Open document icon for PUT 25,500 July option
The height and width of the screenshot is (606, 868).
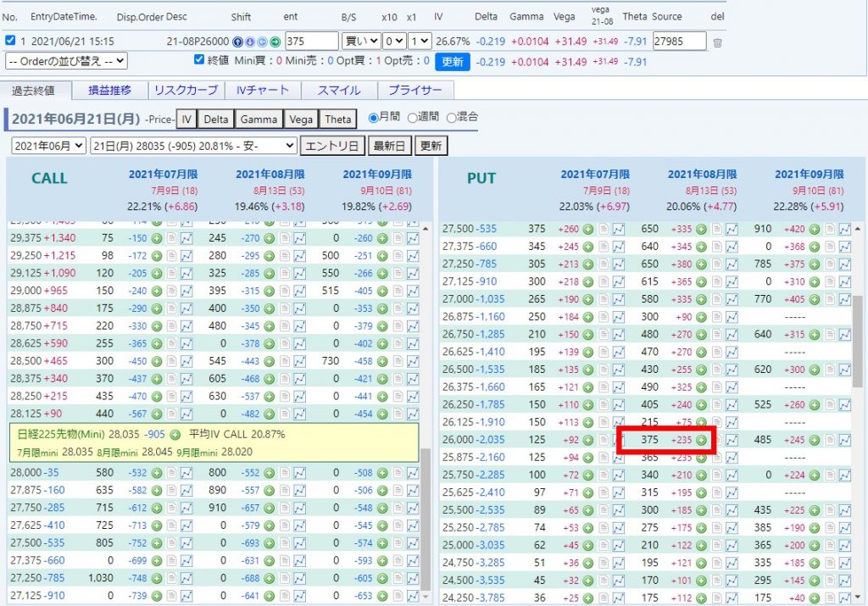(x=604, y=510)
